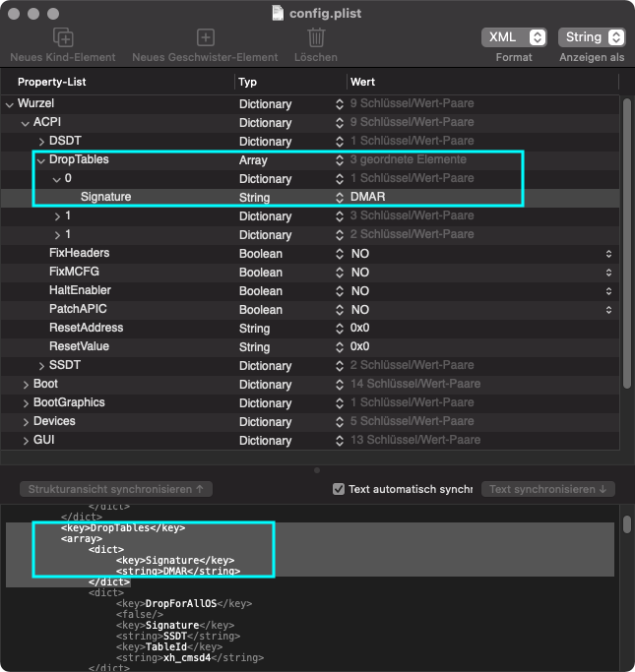Collapse the DropTables array
635x672 pixels.
tap(41, 160)
